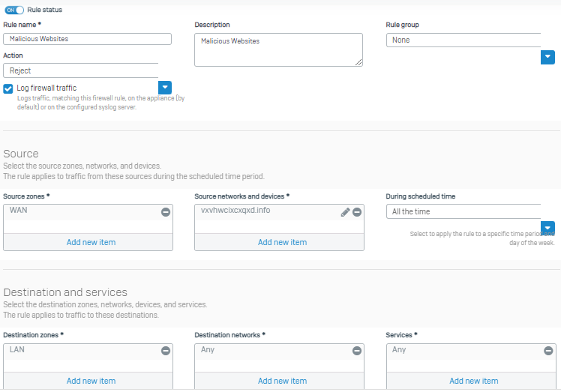This screenshot has height=392, width=561.
Task: Click the Rule name input field
Action: [87, 39]
